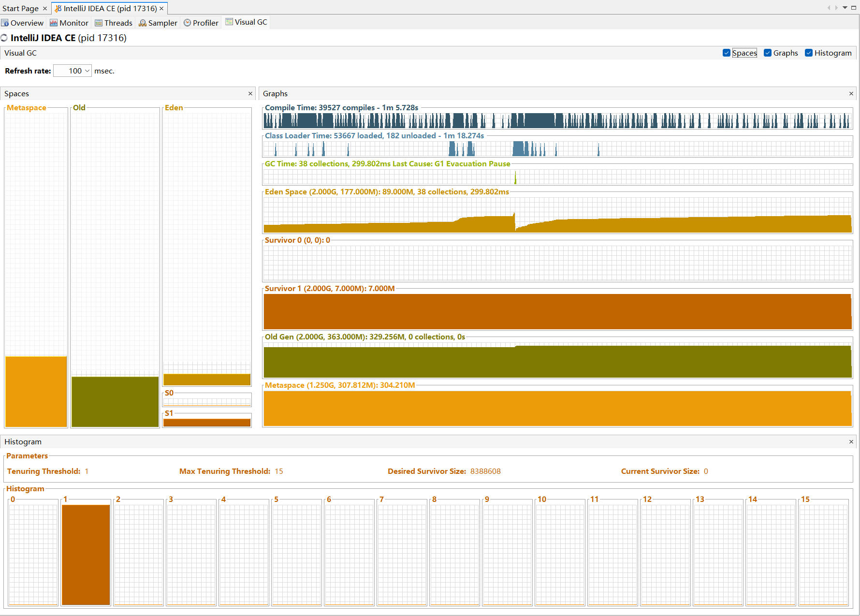Image resolution: width=860 pixels, height=616 pixels.
Task: Click the scroll documents right arrow
Action: pyautogui.click(x=836, y=8)
